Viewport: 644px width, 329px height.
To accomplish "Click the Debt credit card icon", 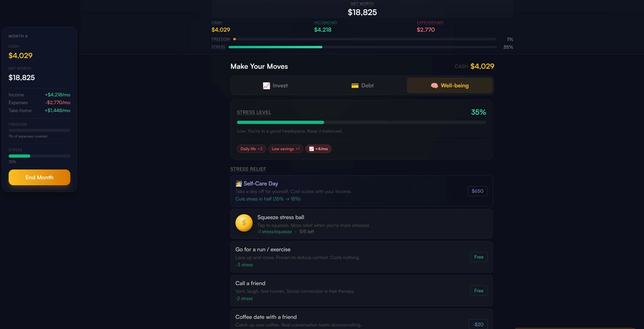I will (355, 86).
